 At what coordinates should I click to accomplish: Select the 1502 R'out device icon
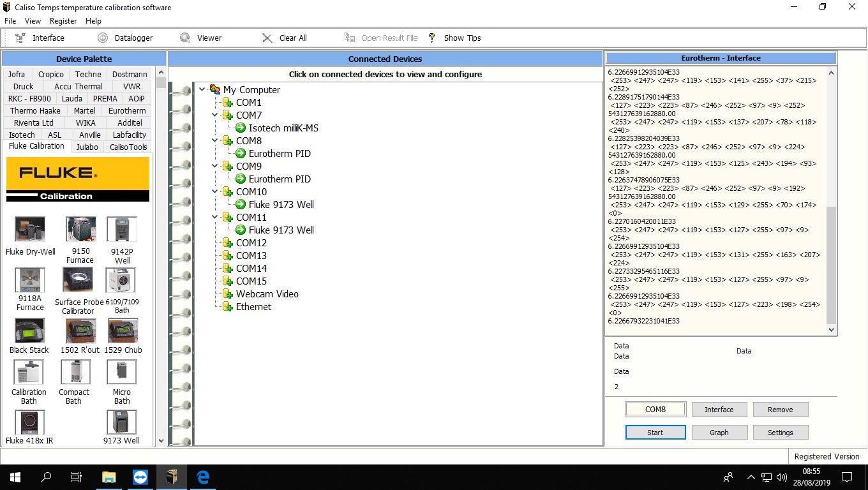(80, 330)
